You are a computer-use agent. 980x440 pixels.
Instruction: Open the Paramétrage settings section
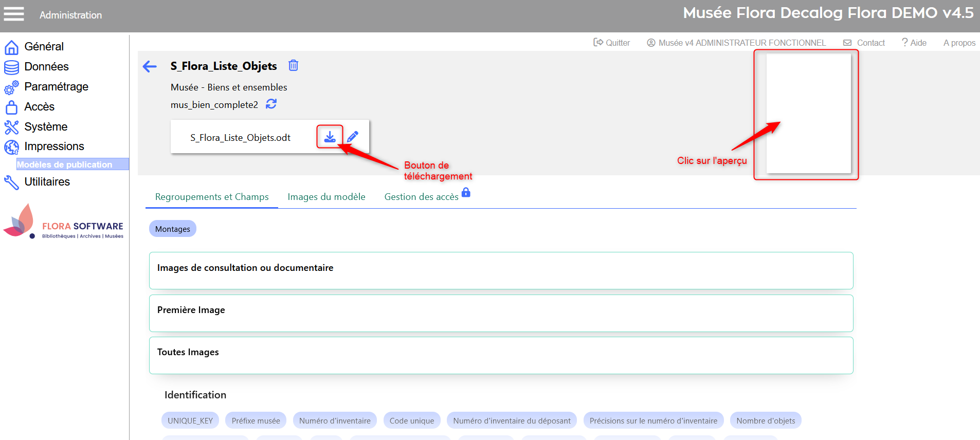point(56,87)
